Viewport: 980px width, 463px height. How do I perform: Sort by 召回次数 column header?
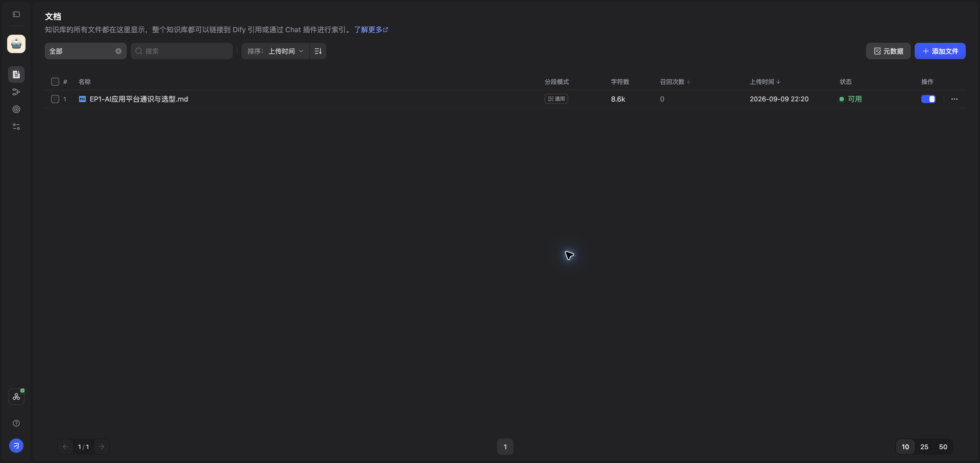(675, 82)
